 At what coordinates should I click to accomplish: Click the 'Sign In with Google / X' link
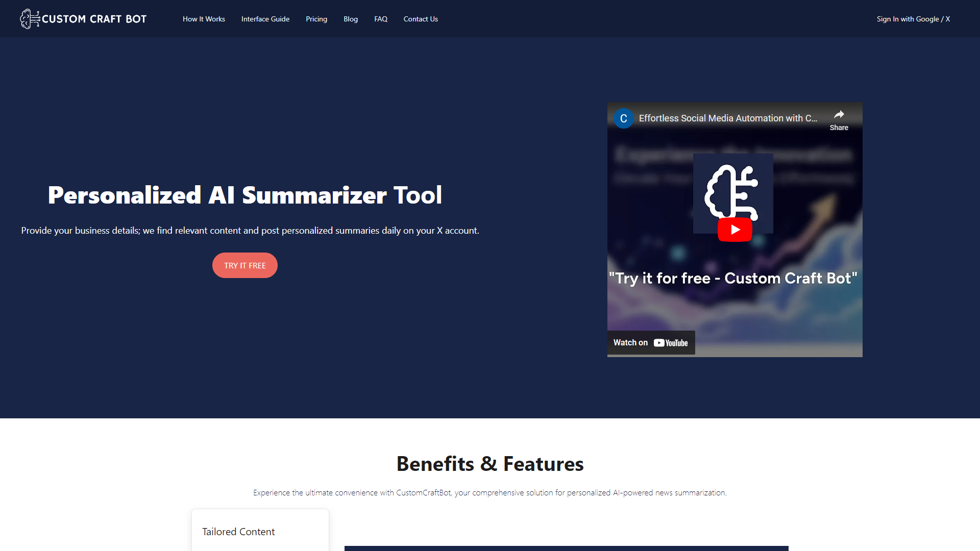[x=913, y=18]
